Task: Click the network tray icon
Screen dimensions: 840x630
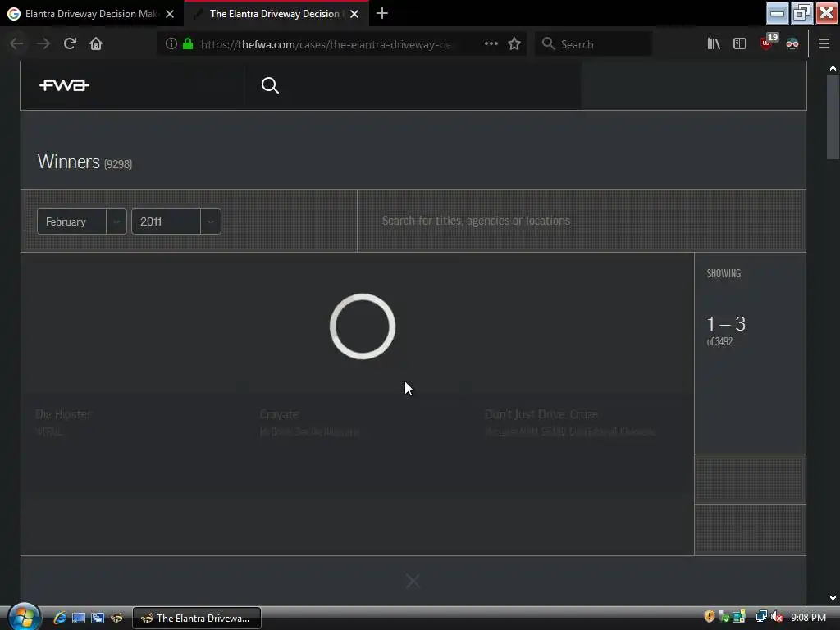Action: pyautogui.click(x=761, y=617)
